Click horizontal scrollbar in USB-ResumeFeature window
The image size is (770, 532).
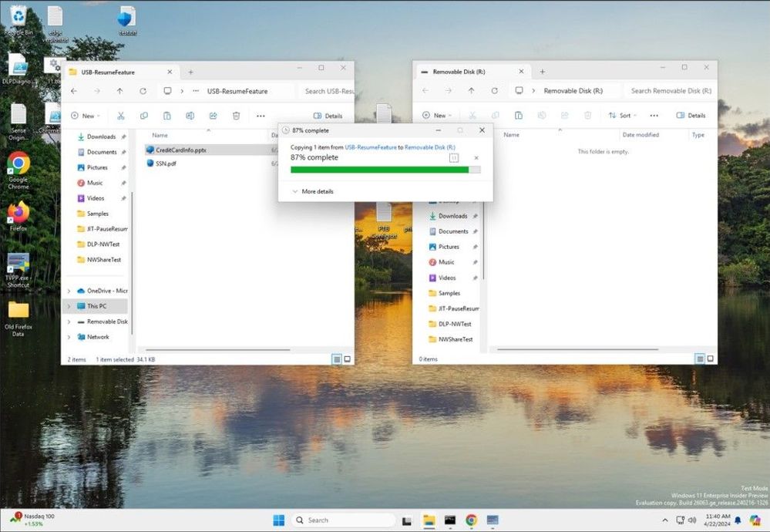(x=217, y=350)
